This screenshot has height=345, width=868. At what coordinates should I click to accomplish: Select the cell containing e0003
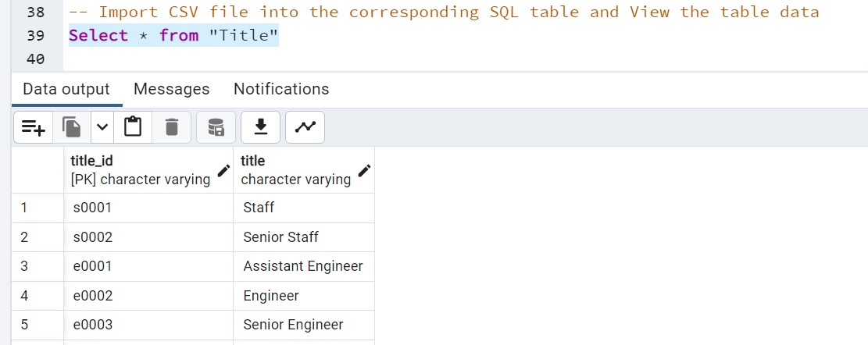pyautogui.click(x=148, y=325)
